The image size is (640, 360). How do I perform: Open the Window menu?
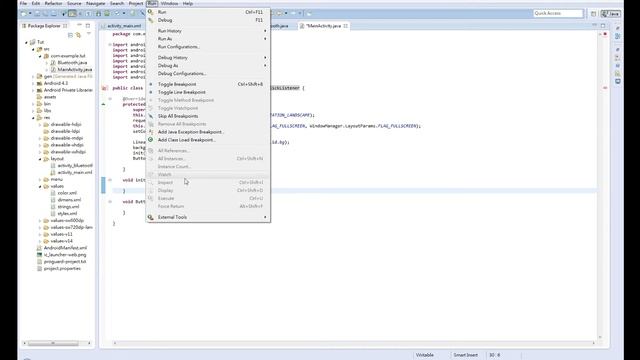(169, 3)
